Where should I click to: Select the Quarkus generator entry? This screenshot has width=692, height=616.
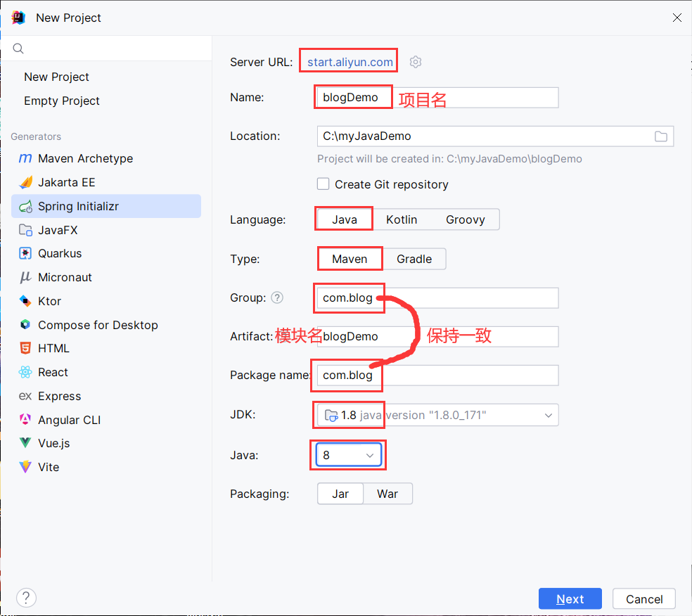[106, 253]
